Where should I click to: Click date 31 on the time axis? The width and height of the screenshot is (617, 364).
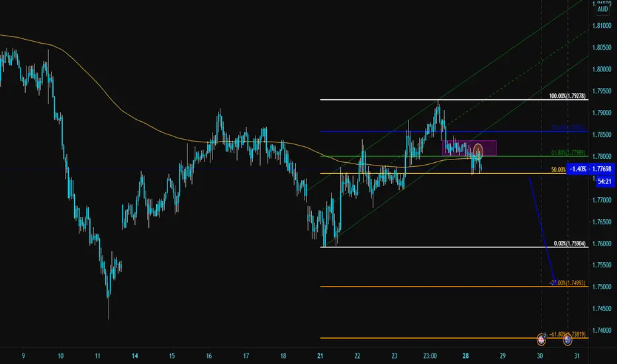coord(577,356)
